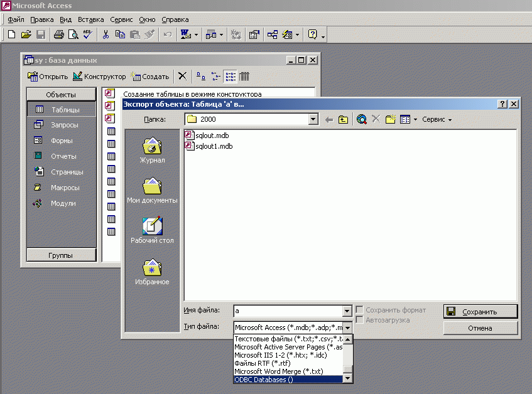The height and width of the screenshot is (394, 532).
Task: Select the sqlout1.mdb file
Action: pyautogui.click(x=209, y=146)
